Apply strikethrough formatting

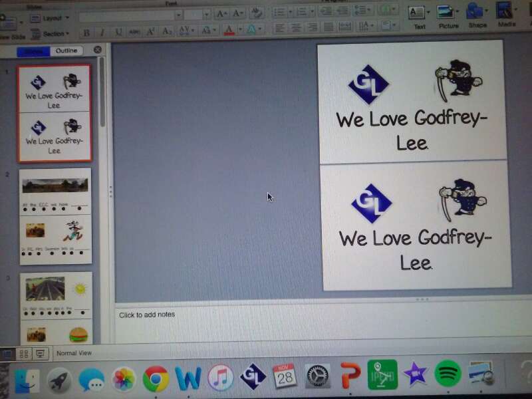tap(134, 32)
